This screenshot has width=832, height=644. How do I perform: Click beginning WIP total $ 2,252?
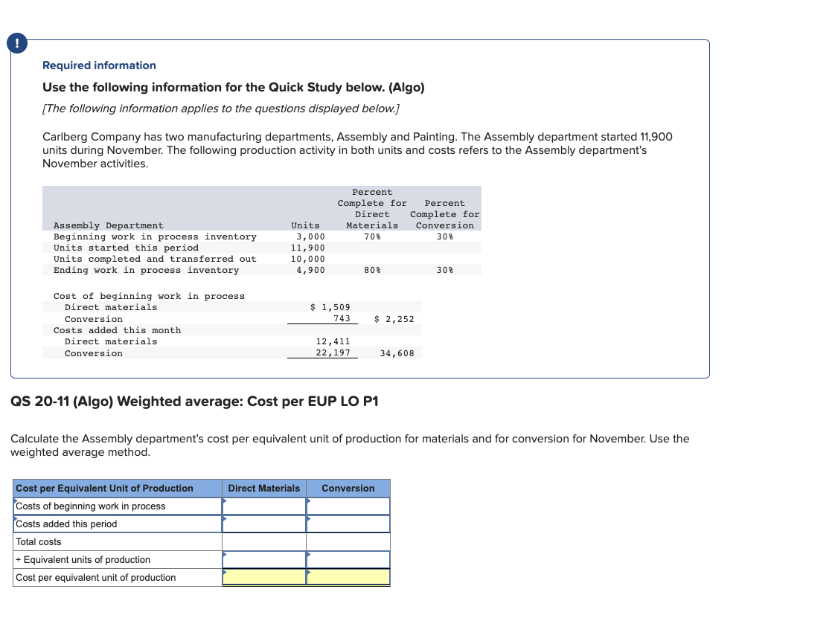pos(394,318)
